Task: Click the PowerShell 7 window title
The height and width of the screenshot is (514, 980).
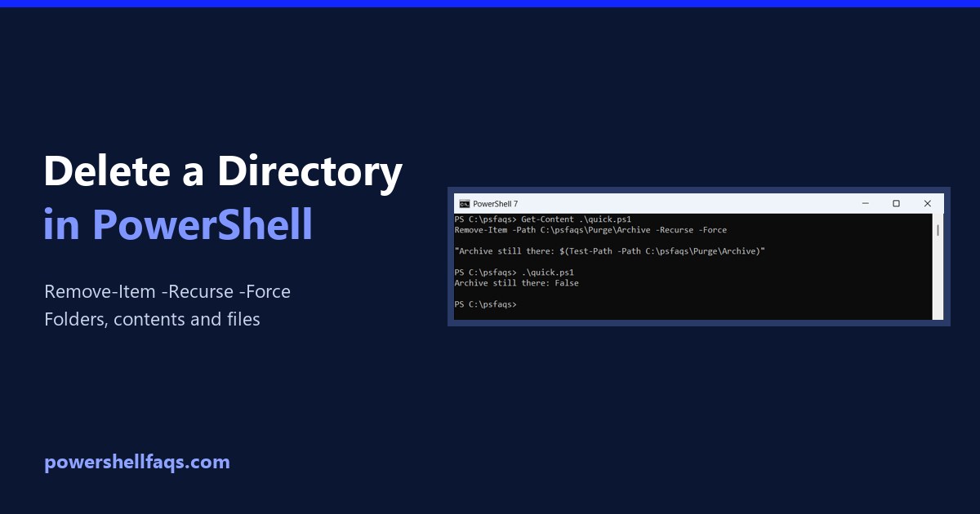Action: tap(495, 204)
